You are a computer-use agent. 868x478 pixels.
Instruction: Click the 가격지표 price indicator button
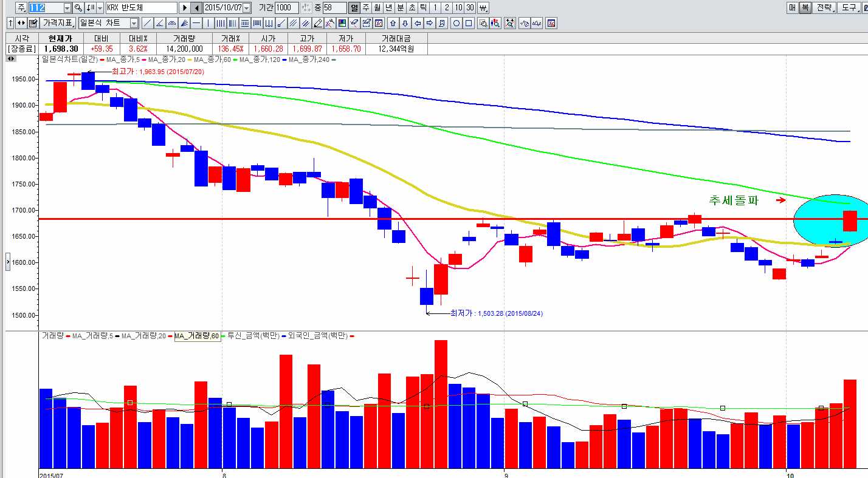tap(58, 23)
